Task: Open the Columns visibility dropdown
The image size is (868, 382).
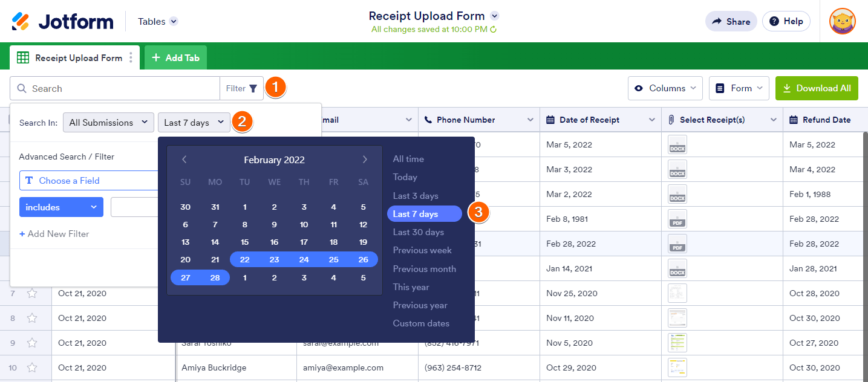Action: (665, 88)
